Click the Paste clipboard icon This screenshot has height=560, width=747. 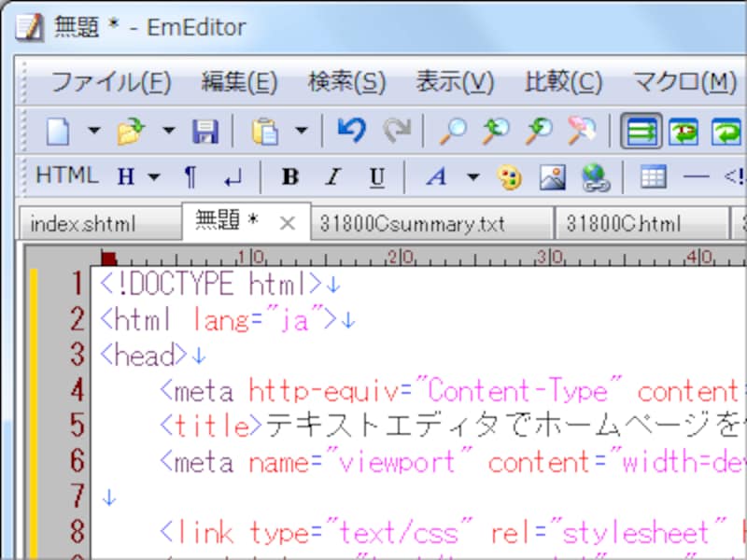[x=265, y=132]
